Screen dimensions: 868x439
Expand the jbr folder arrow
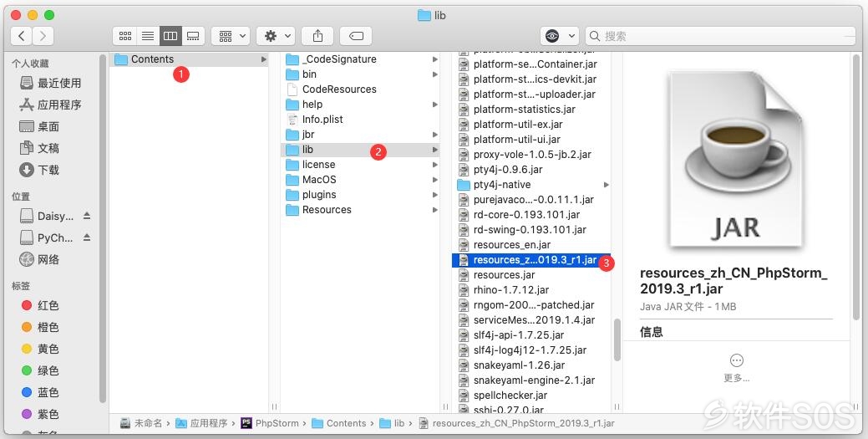435,134
